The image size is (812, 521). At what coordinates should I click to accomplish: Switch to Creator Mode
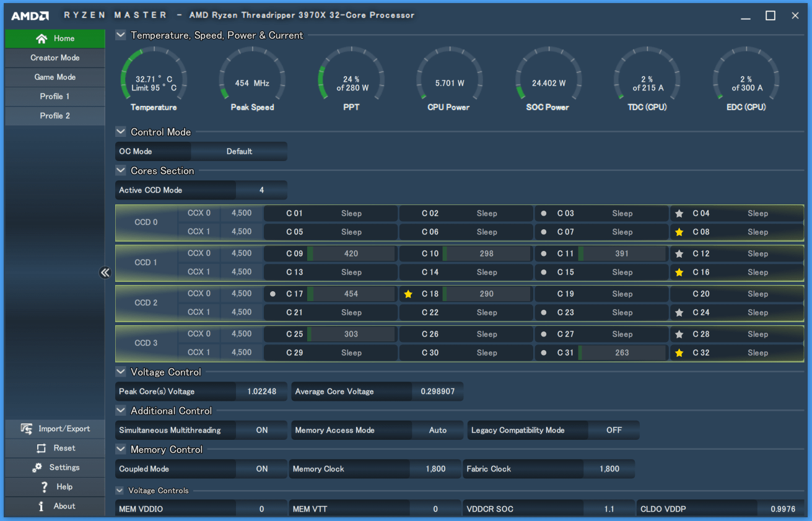pos(55,58)
